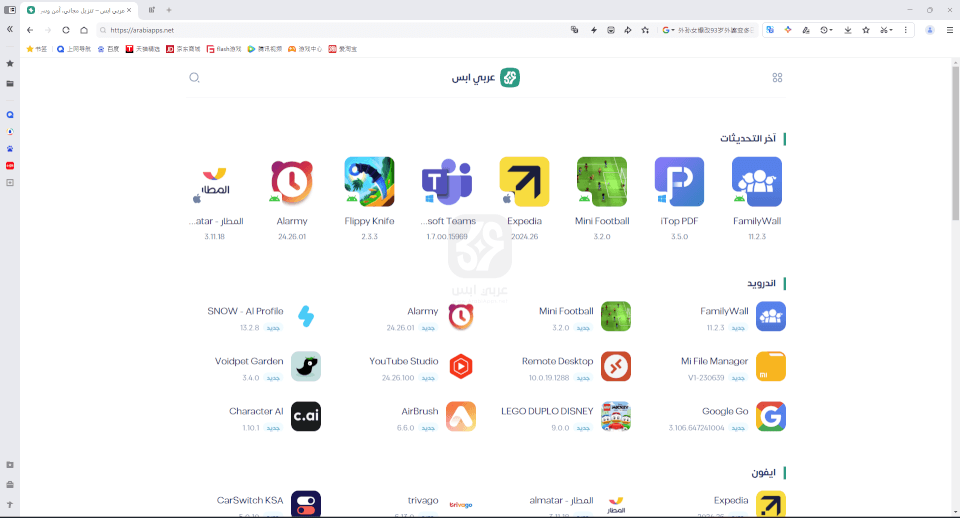Collapse the sidebar with double chevron
The height and width of the screenshot is (518, 960).
pos(9,29)
